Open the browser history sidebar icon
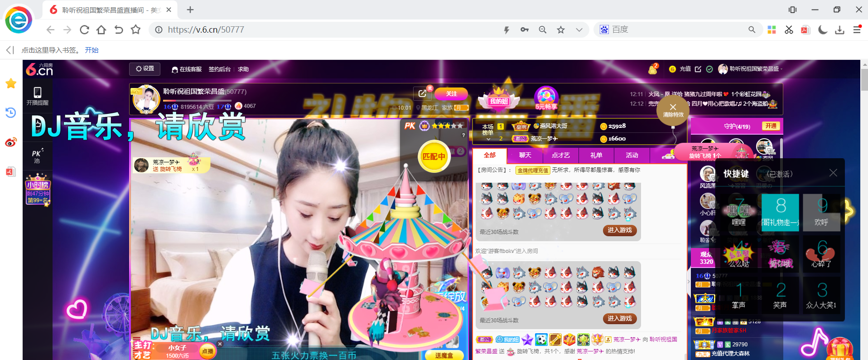Image resolution: width=868 pixels, height=360 pixels. [x=11, y=112]
